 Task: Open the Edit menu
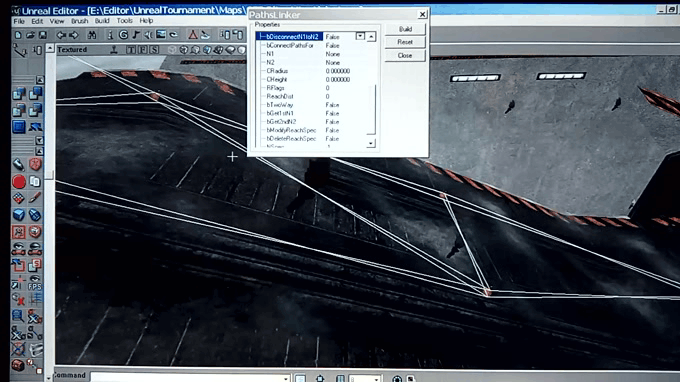click(37, 21)
